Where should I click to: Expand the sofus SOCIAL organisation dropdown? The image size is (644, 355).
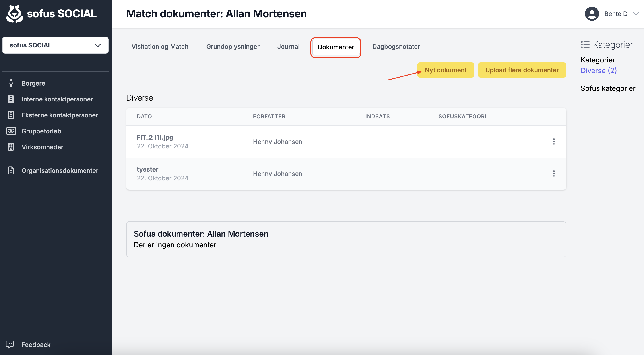coord(55,45)
